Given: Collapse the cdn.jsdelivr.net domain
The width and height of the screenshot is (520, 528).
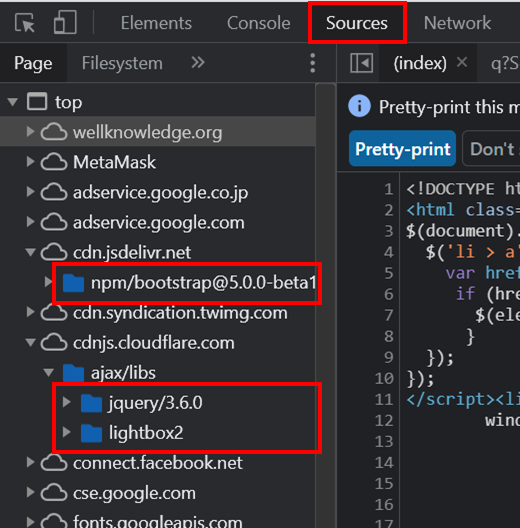Looking at the screenshot, I should tap(31, 252).
